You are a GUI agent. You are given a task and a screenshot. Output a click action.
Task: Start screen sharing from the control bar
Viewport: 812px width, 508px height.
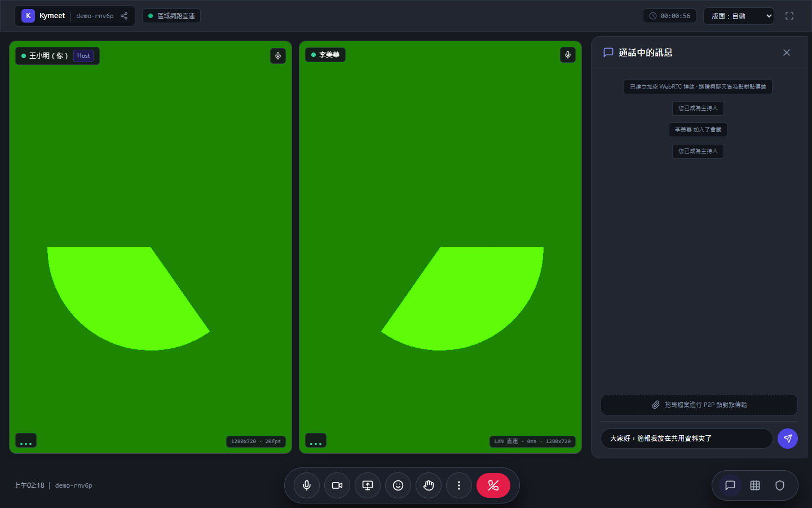pos(368,485)
